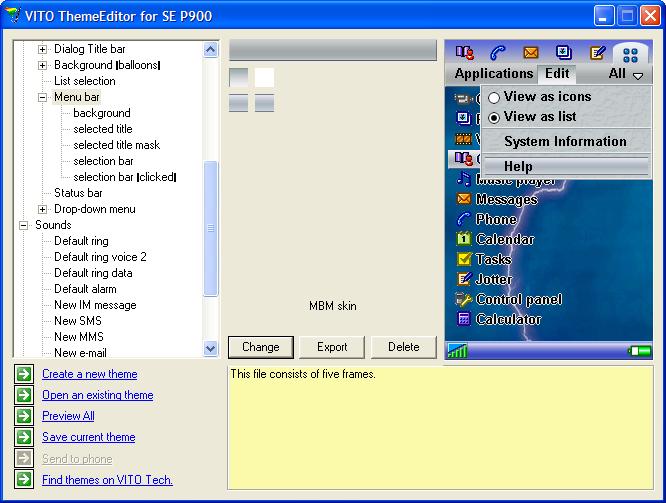Click the white frame swatch in skin preview
This screenshot has height=503, width=666.
[264, 77]
